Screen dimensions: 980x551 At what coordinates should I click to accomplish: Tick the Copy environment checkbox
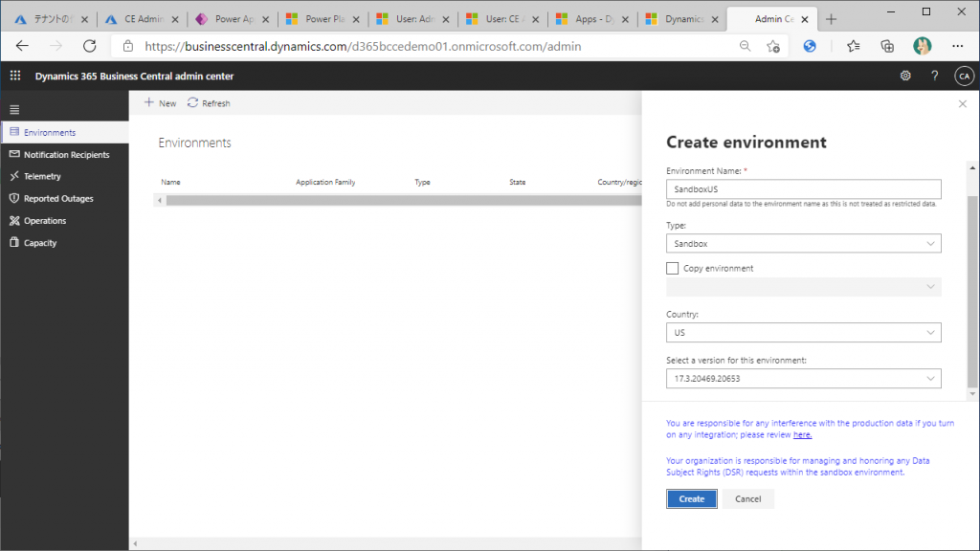(672, 268)
